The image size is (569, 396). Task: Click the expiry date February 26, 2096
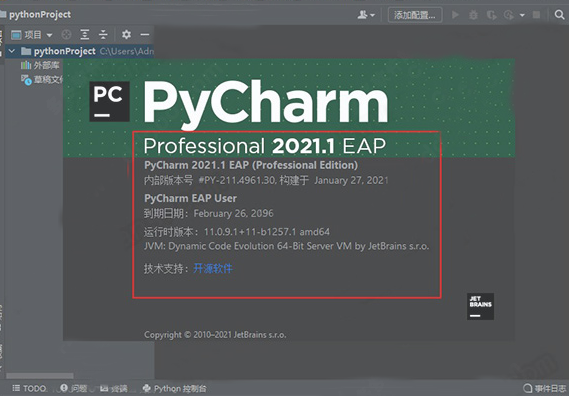tap(233, 213)
